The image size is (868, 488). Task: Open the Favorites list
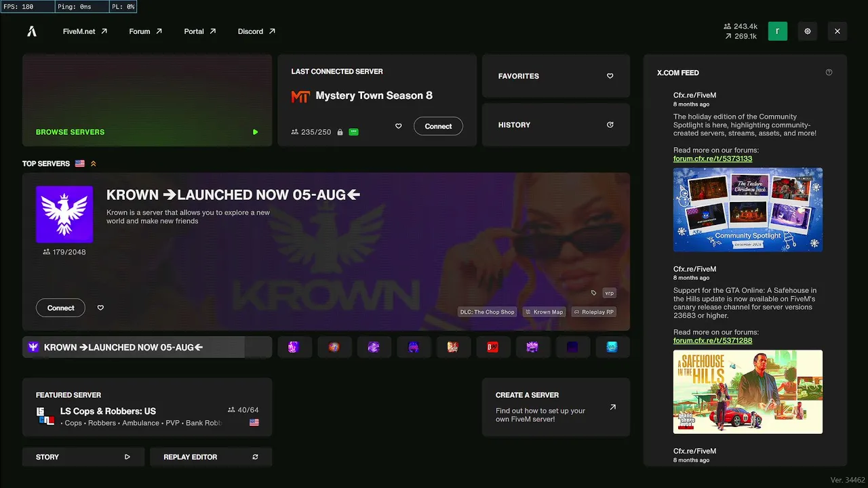click(x=556, y=76)
